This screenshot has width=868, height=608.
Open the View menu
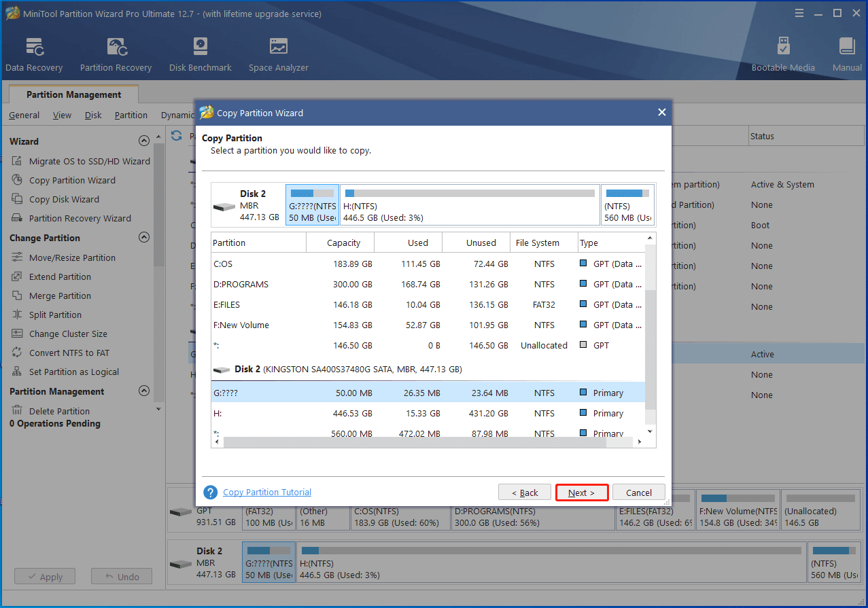click(62, 115)
